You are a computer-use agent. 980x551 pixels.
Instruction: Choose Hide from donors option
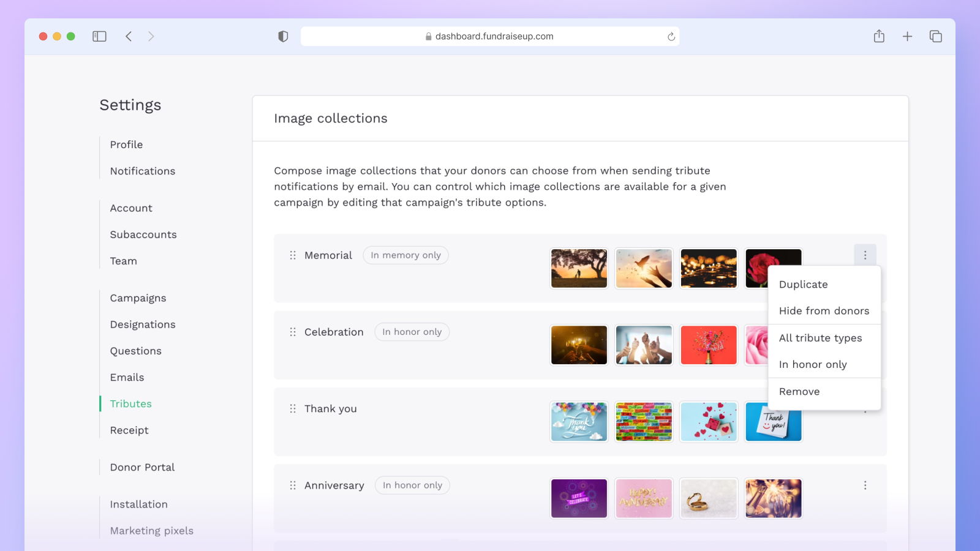[x=824, y=311]
